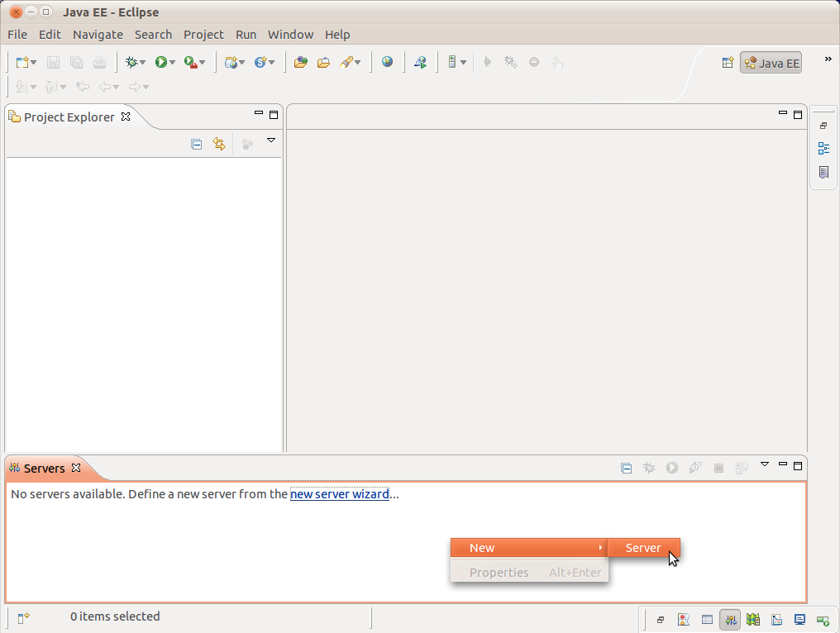The image size is (840, 633).
Task: Open the Project Explorer view menu triangle
Action: point(270,141)
